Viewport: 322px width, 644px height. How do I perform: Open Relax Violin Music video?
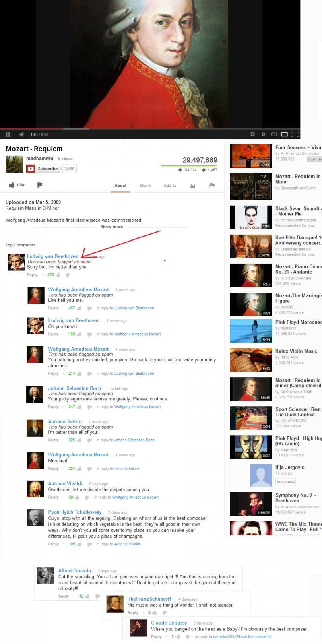(x=251, y=360)
